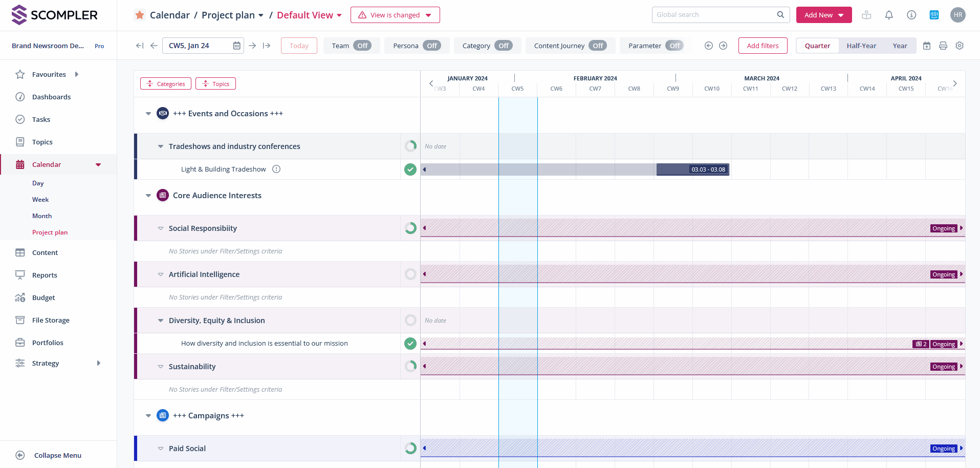This screenshot has width=980, height=468.
Task: Switch to Half-Year view tab
Action: click(861, 46)
